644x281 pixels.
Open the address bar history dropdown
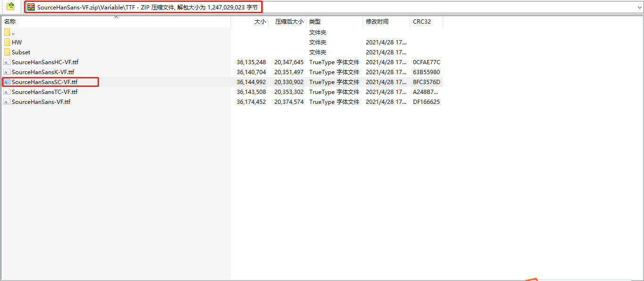640,7
